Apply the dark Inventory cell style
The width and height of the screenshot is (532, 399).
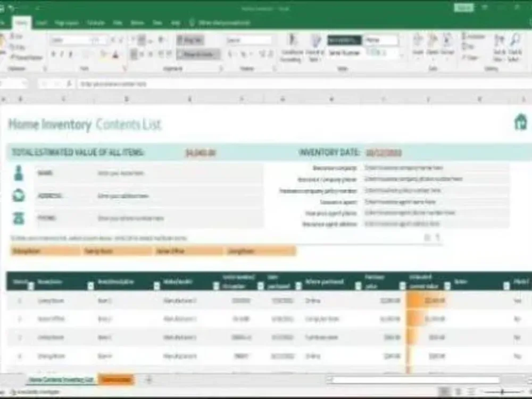pyautogui.click(x=344, y=40)
